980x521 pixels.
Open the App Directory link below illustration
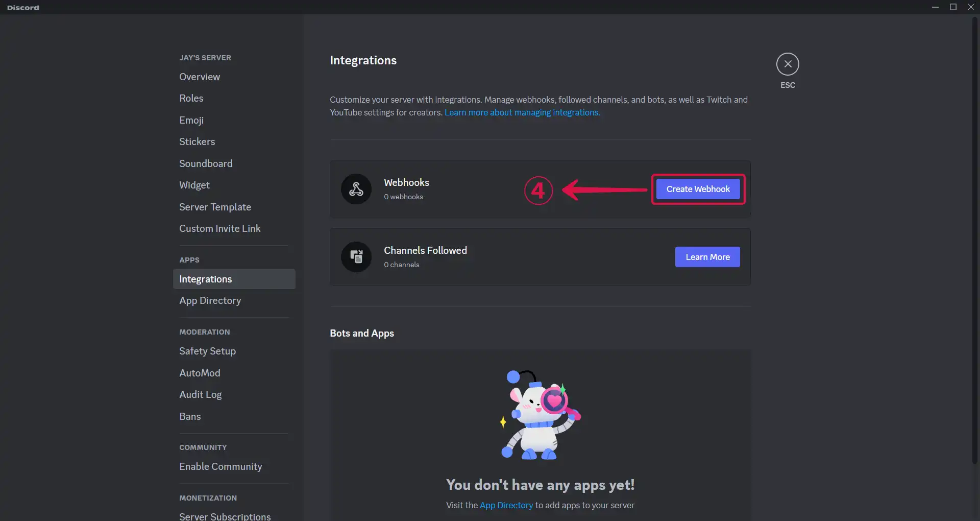pyautogui.click(x=506, y=505)
